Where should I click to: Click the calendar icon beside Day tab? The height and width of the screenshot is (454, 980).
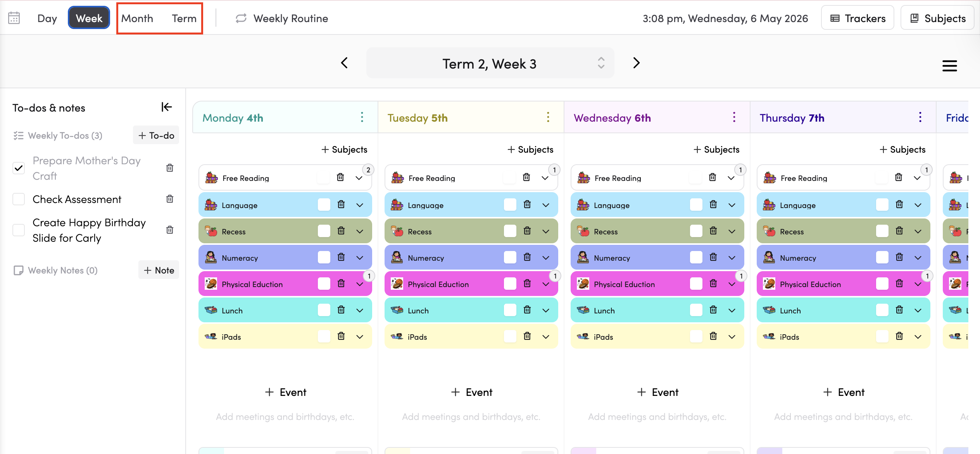[14, 18]
